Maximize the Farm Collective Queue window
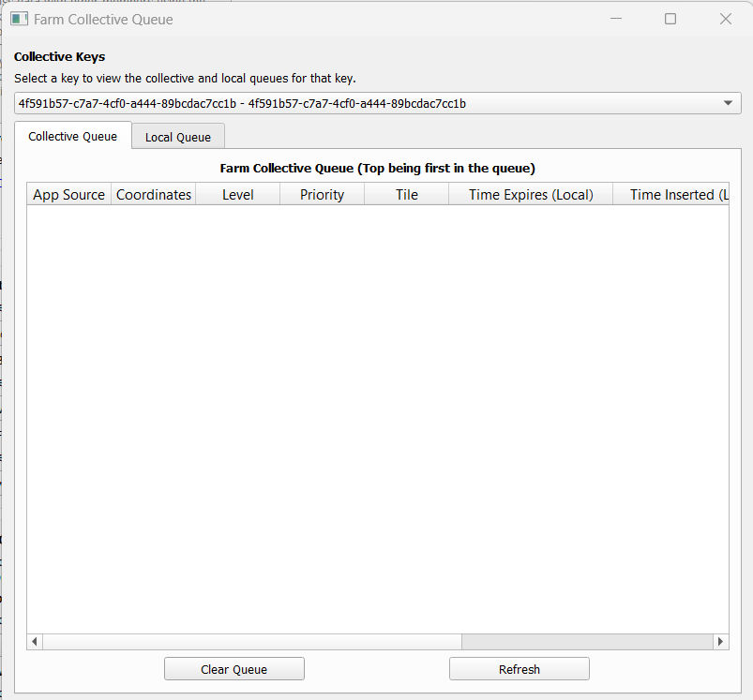Viewport: 753px width, 700px height. 670,19
